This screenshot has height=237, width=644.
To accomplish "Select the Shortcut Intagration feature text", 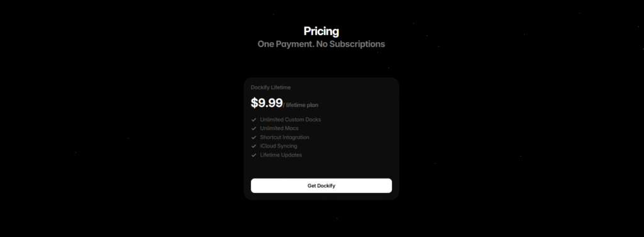I will (285, 137).
